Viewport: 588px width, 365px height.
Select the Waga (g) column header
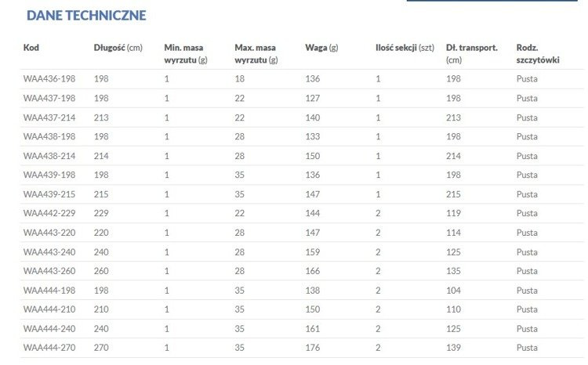[x=321, y=48]
